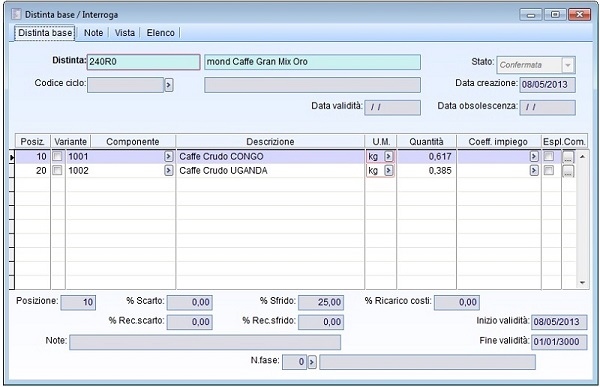Minimize the Distinta base window
Image resolution: width=600 pixels, height=387 pixels.
[530, 15]
